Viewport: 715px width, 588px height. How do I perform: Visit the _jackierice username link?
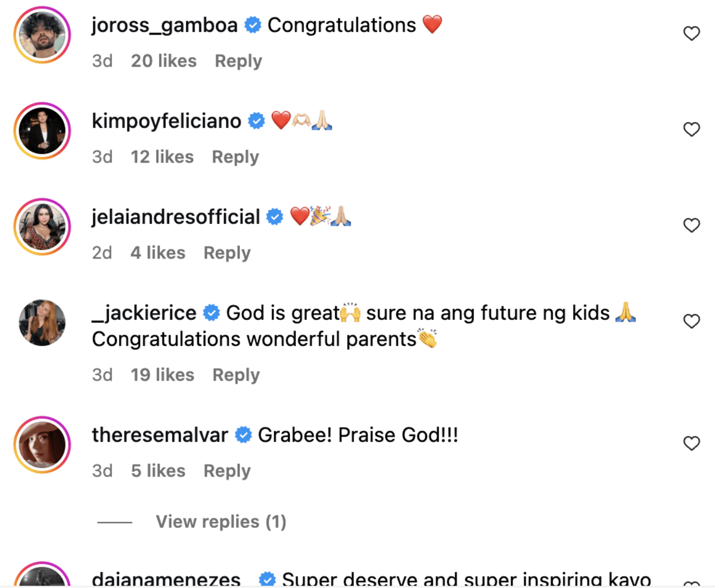pos(144,313)
